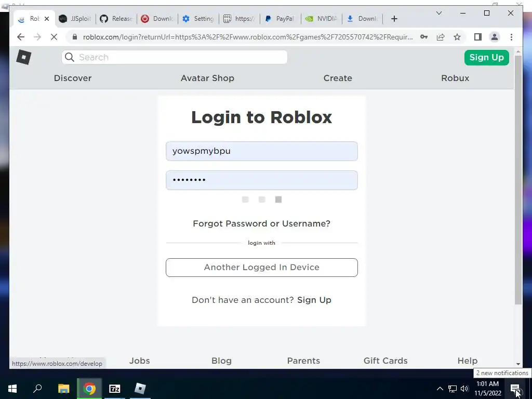The image size is (532, 399).
Task: Close the Roblox tab
Action: click(x=47, y=19)
